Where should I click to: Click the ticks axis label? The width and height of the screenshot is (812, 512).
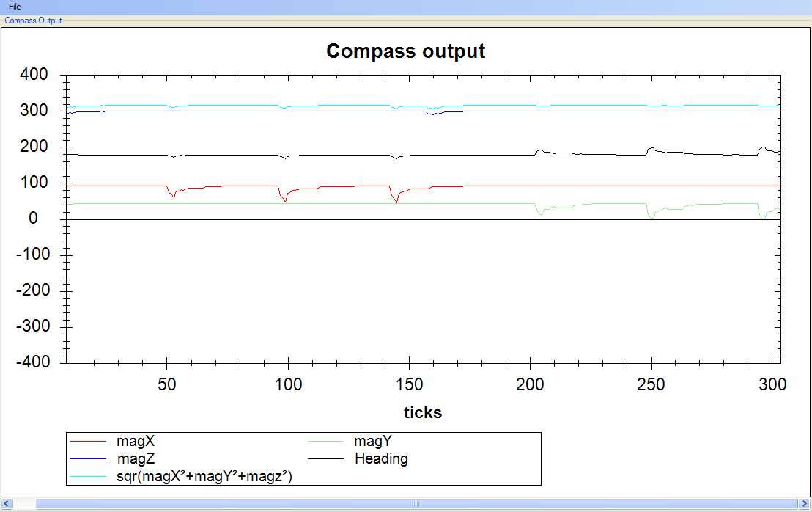click(x=423, y=412)
